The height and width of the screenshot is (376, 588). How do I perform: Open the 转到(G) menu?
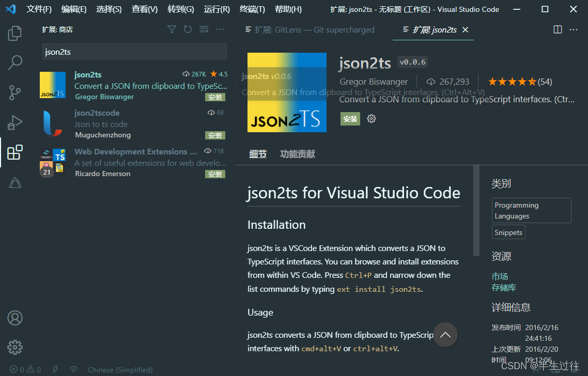pos(181,9)
